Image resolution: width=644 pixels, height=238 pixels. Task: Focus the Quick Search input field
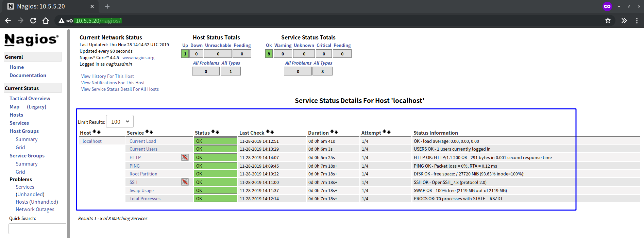pyautogui.click(x=37, y=229)
